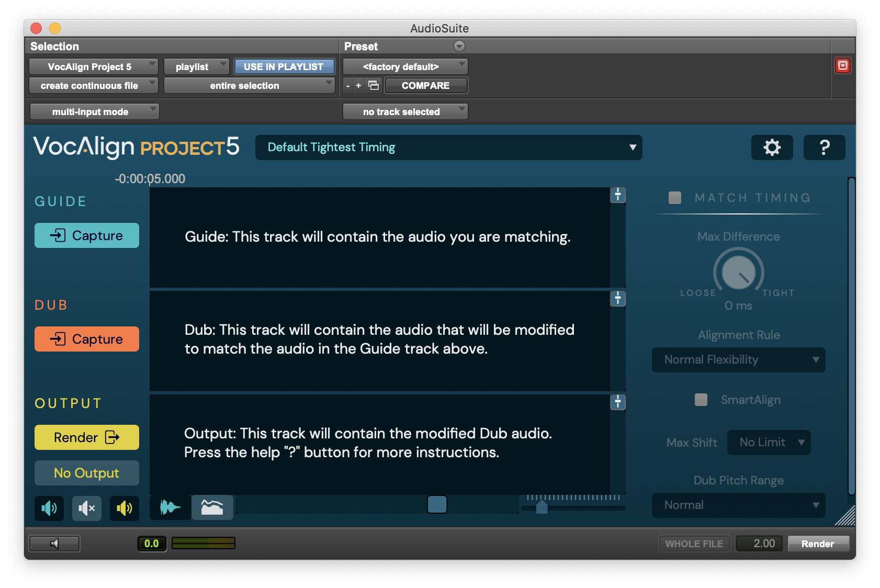Enable the Match Timing checkbox
880x588 pixels.
pos(675,198)
